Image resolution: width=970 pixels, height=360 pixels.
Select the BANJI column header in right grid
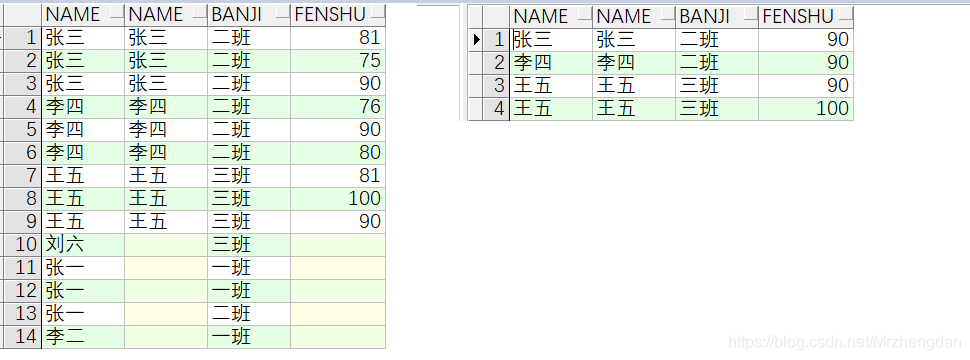click(717, 17)
